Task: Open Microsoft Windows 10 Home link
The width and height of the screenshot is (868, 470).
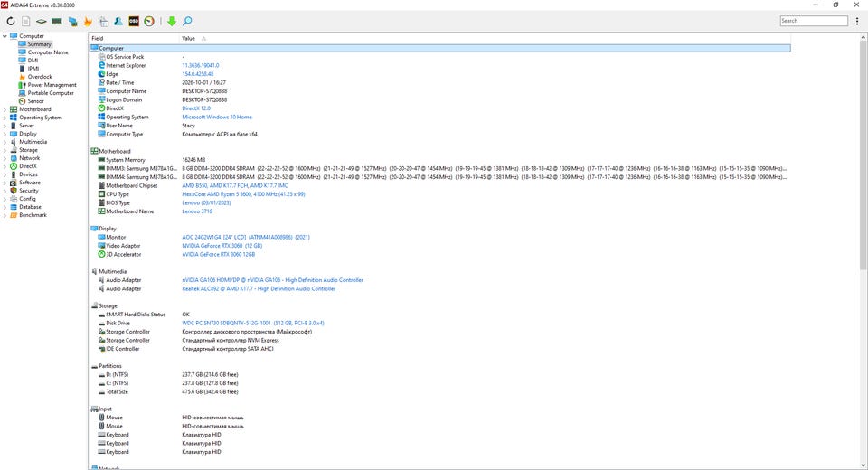Action: (x=217, y=117)
